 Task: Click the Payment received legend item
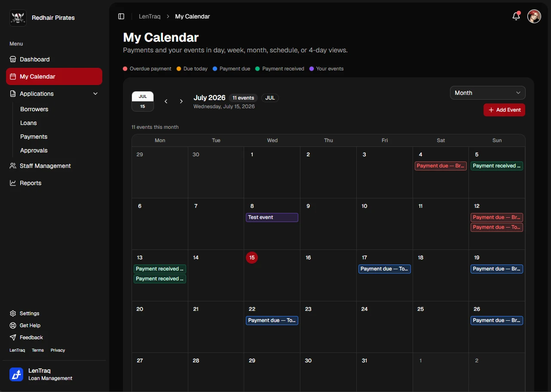(x=280, y=69)
